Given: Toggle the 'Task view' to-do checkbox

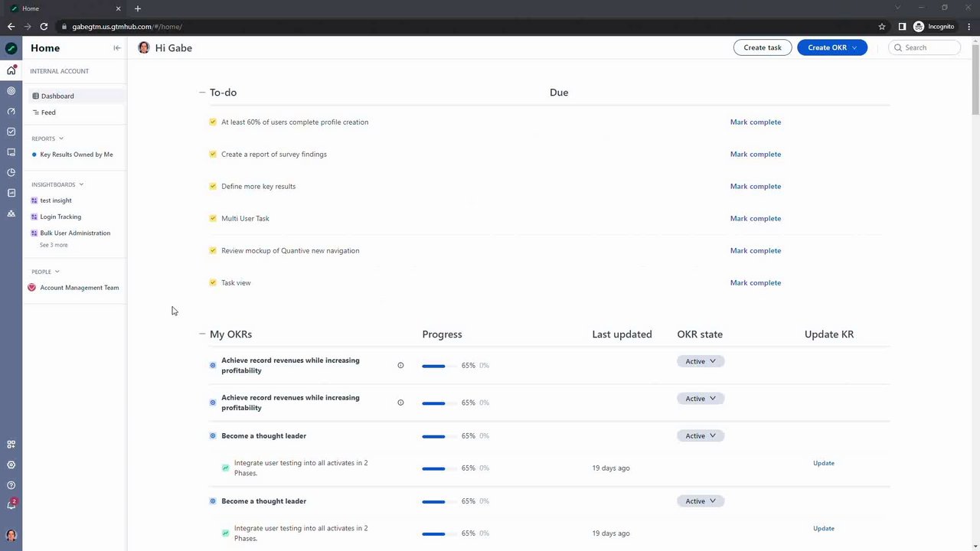Looking at the screenshot, I should pos(213,282).
